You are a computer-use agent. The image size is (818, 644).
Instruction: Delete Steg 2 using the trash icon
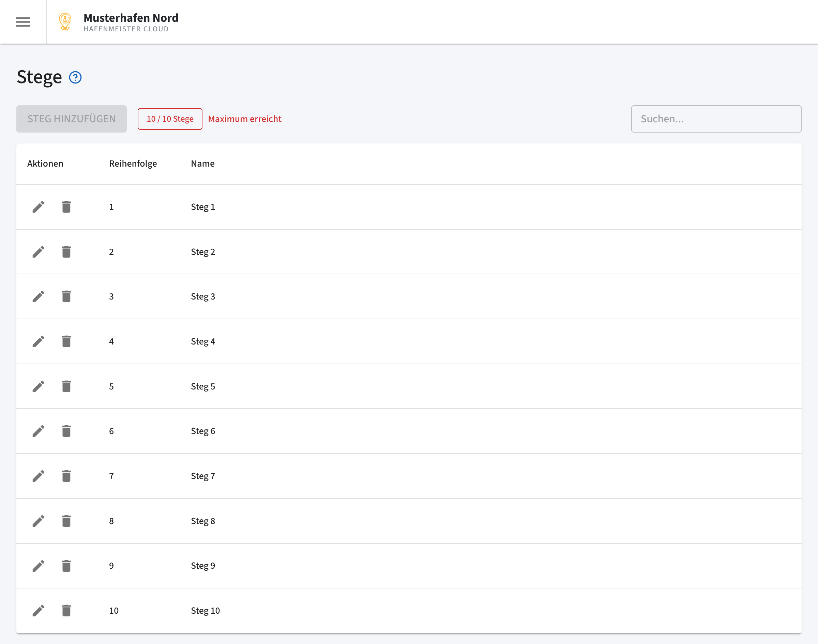(x=66, y=251)
